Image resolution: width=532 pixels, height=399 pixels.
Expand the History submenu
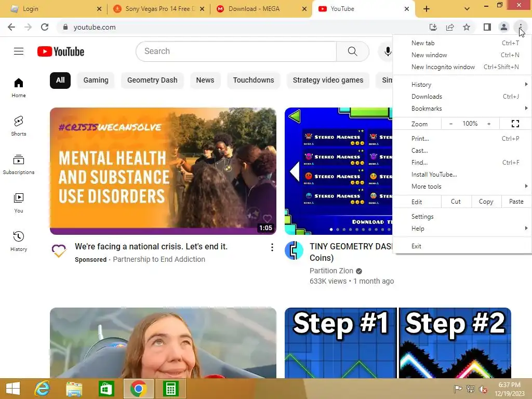point(462,85)
